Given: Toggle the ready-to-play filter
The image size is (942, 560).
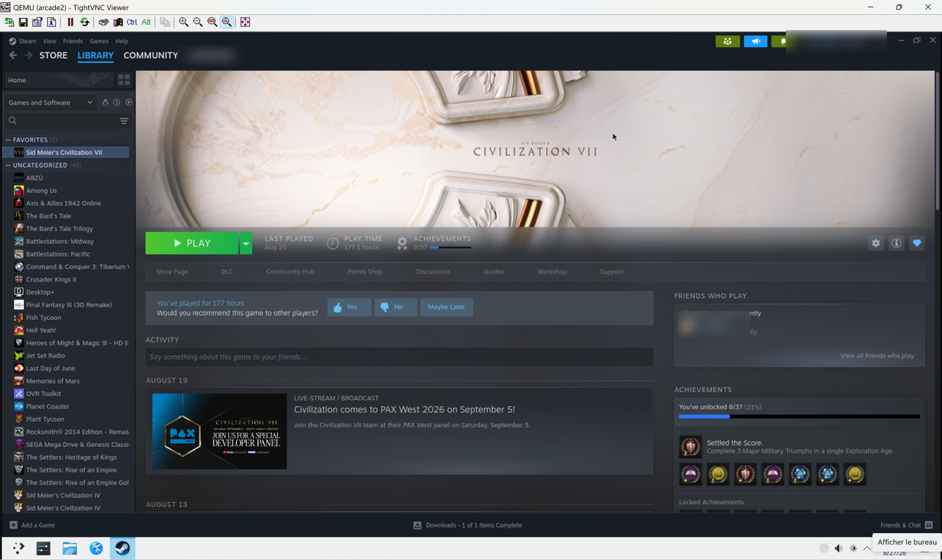Looking at the screenshot, I should [129, 102].
